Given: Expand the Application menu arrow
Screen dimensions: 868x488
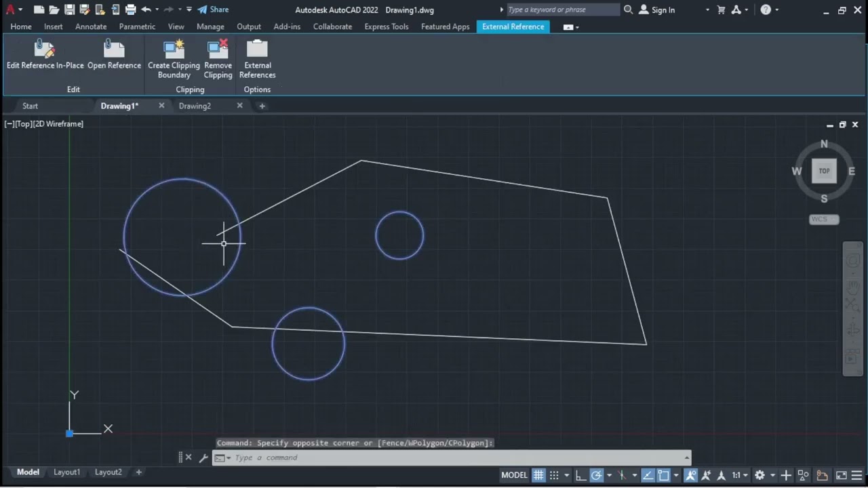Looking at the screenshot, I should point(20,10).
